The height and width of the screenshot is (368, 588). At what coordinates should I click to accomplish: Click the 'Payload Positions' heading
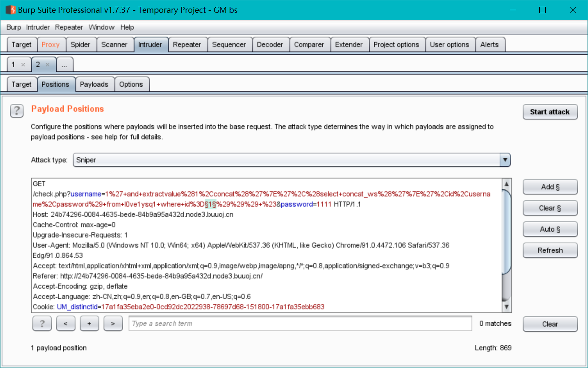point(68,109)
